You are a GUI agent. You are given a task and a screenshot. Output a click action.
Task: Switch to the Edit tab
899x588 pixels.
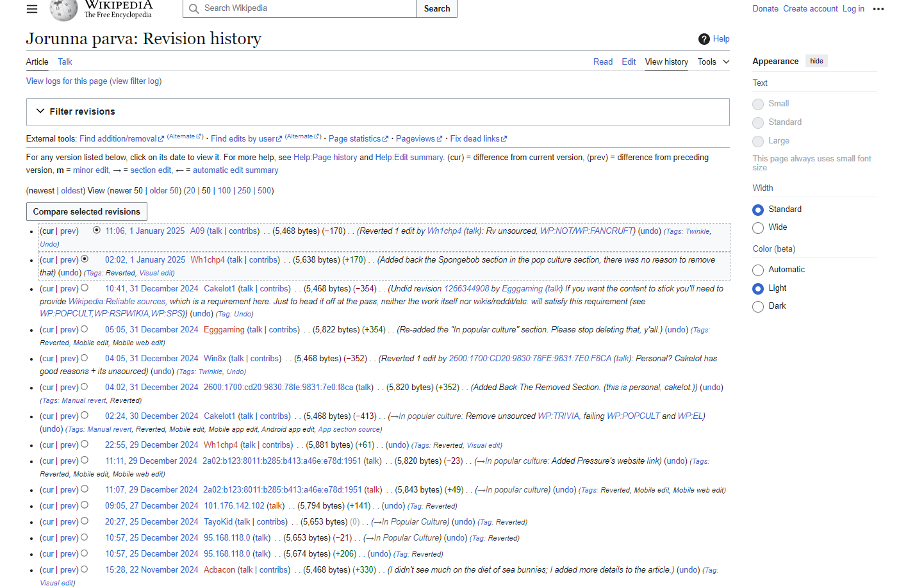[x=629, y=61]
